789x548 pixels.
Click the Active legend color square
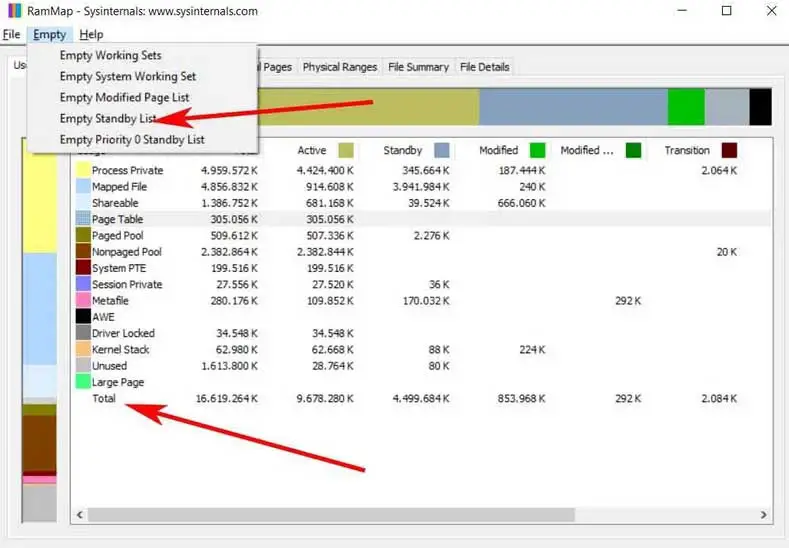346,150
